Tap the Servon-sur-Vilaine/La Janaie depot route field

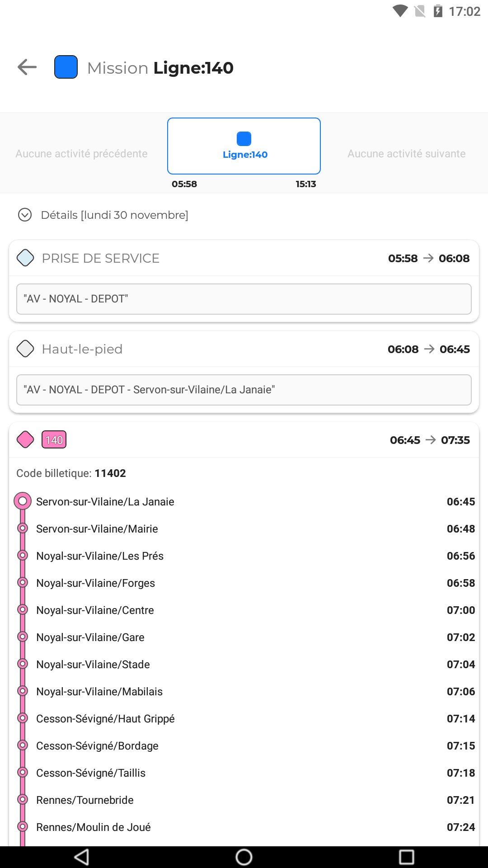[x=244, y=390]
